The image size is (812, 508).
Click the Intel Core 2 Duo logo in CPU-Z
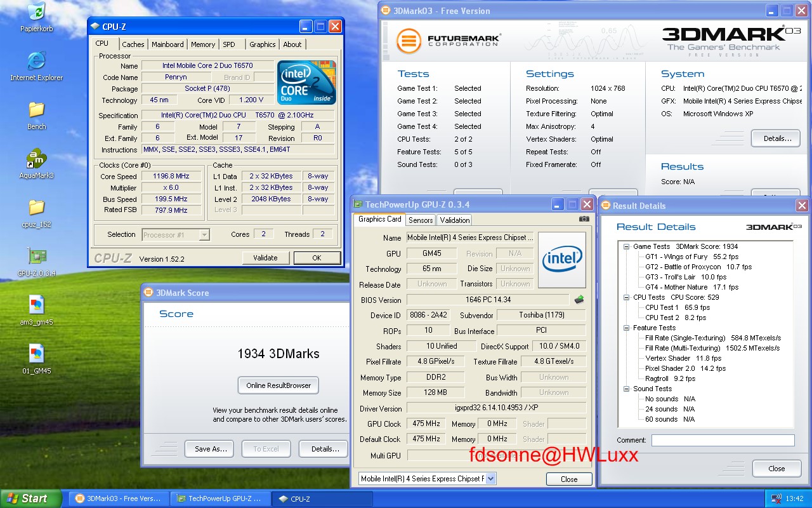[x=307, y=83]
